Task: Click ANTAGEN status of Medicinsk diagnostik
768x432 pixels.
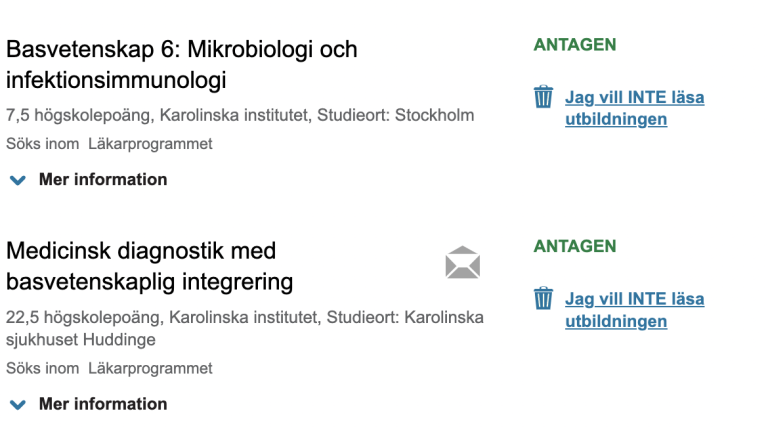Action: tap(575, 246)
